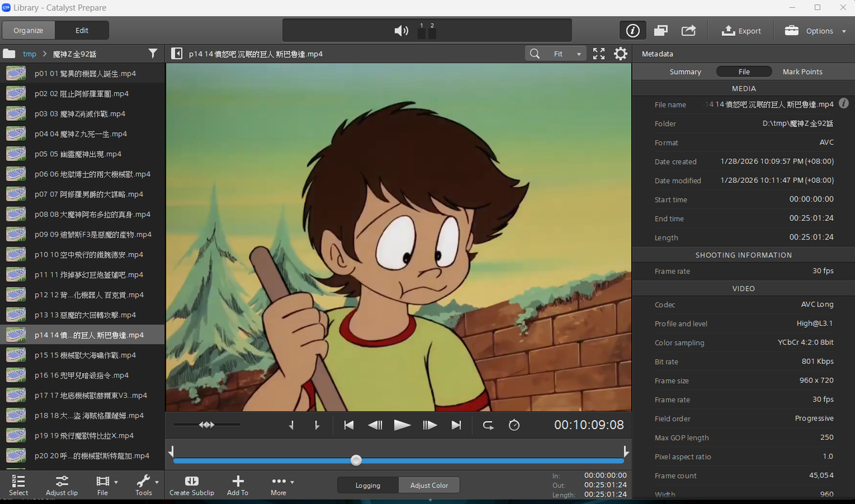Click the Mark Out button
Viewport: 855px width, 504px height.
click(x=317, y=425)
